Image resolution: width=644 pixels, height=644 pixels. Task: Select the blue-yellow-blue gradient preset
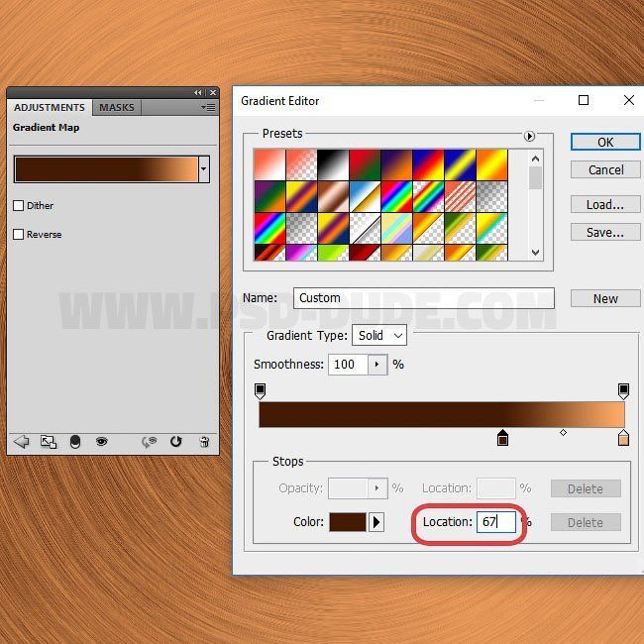click(x=460, y=164)
